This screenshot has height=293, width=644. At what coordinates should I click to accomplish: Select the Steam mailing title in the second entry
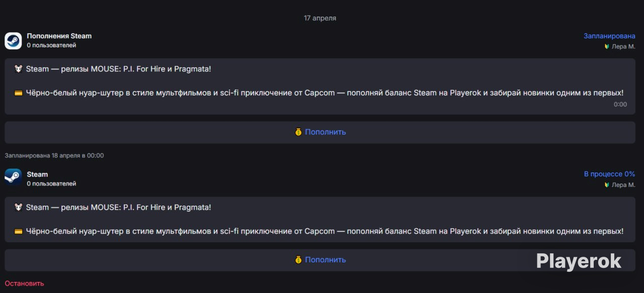(x=37, y=174)
